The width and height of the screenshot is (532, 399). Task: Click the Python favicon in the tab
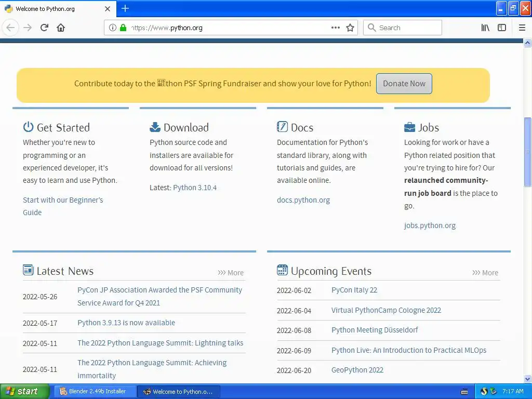(x=9, y=9)
